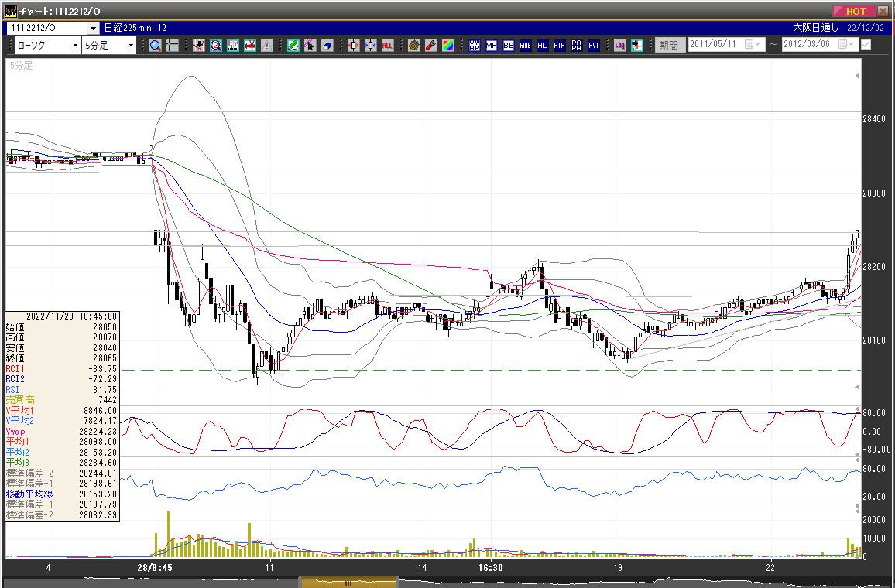Click the 大阪日通し session label
The image size is (895, 588).
tap(816, 27)
